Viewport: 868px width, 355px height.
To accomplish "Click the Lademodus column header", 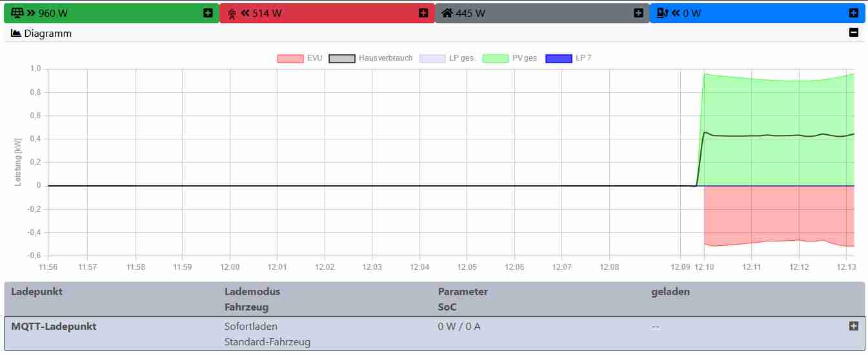I will pyautogui.click(x=252, y=291).
